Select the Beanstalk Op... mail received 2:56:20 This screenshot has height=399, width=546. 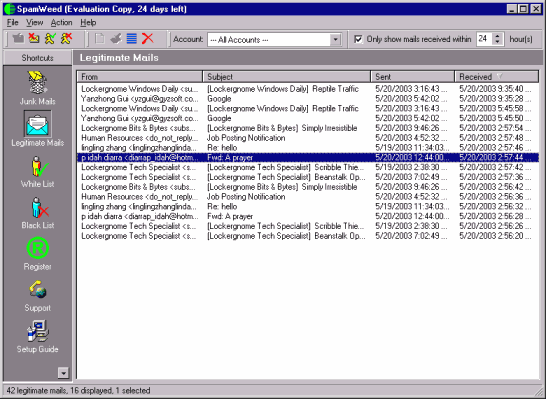pos(308,236)
